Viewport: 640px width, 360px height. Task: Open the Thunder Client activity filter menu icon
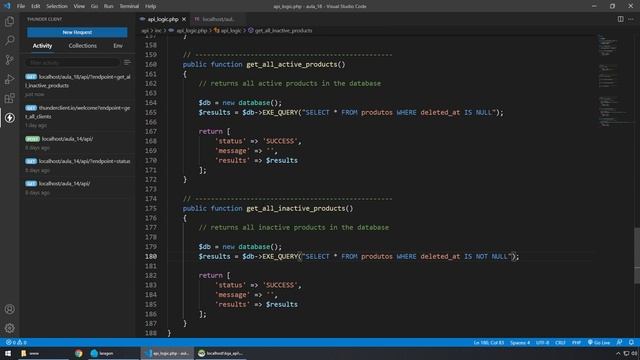point(127,62)
